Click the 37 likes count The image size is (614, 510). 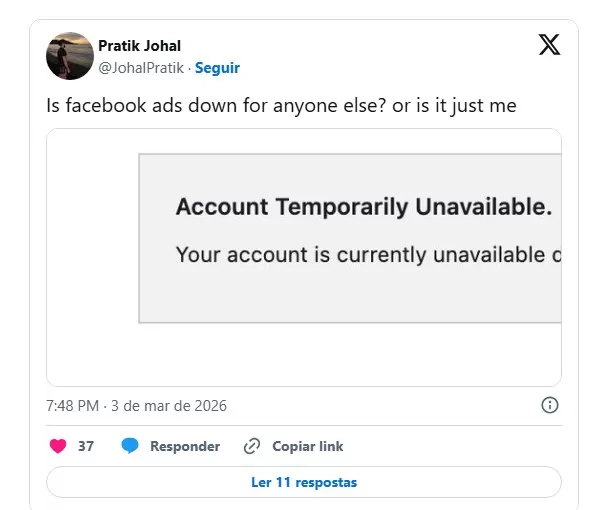86,446
